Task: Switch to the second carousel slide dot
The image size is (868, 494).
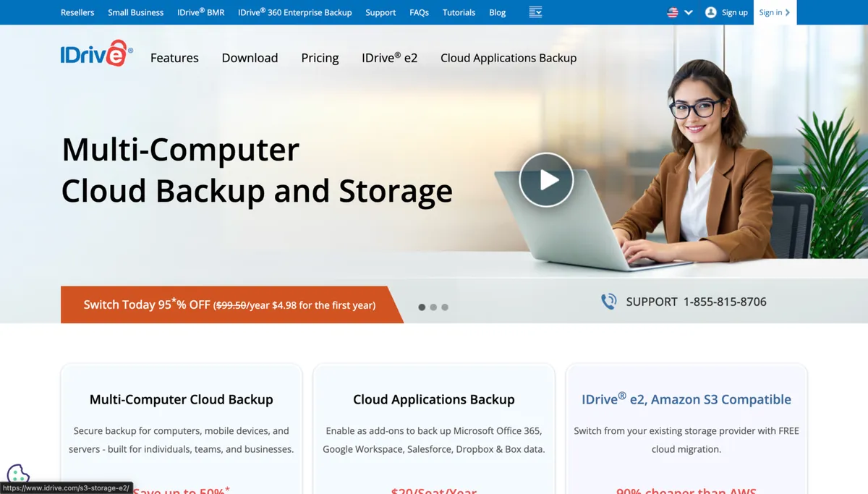Action: coord(433,307)
